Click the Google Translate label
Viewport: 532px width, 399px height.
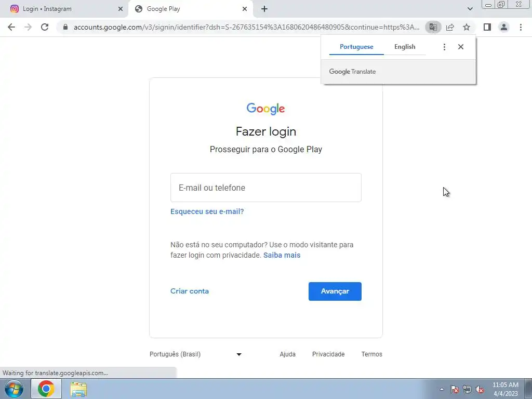(352, 72)
